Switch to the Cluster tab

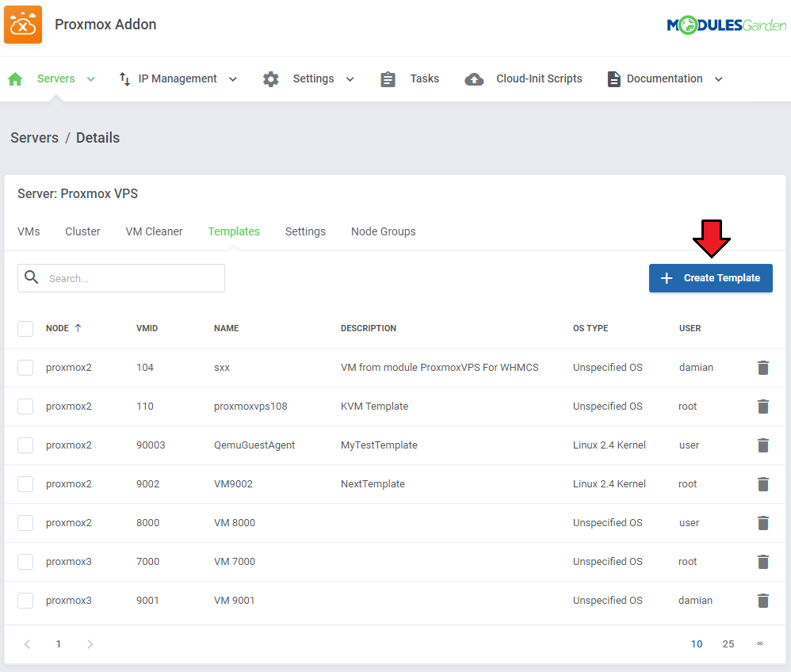82,231
